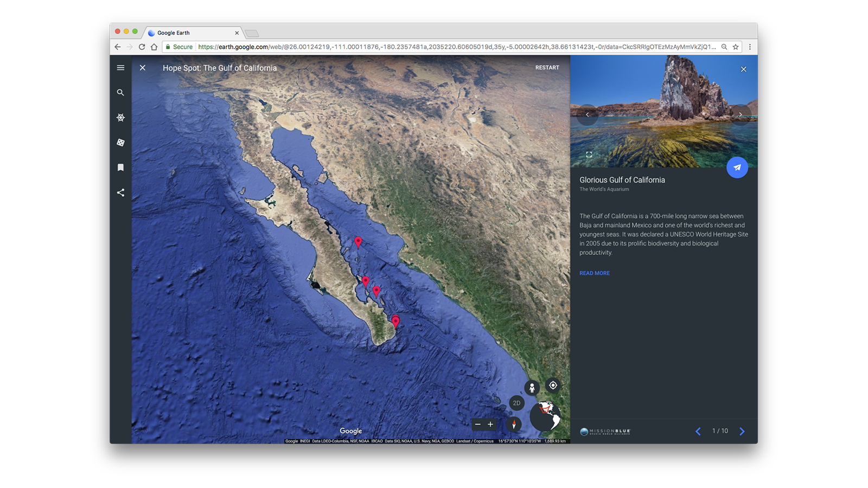
Task: Zoom out the map with minus
Action: pos(477,425)
